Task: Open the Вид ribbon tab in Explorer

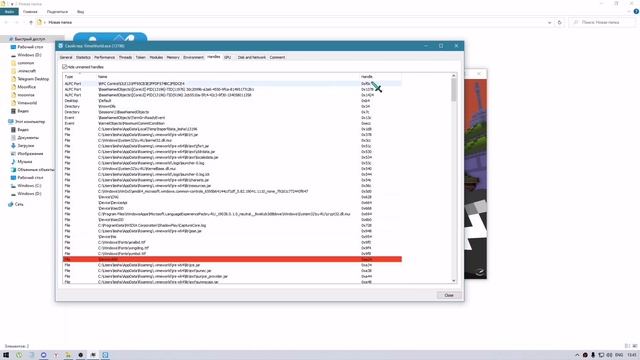Action: (80, 12)
